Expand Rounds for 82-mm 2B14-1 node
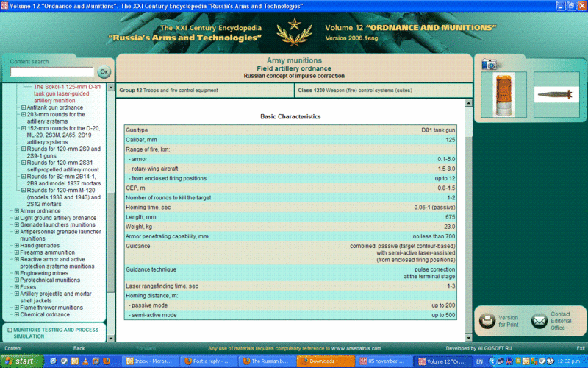The height and width of the screenshot is (368, 588). 24,177
